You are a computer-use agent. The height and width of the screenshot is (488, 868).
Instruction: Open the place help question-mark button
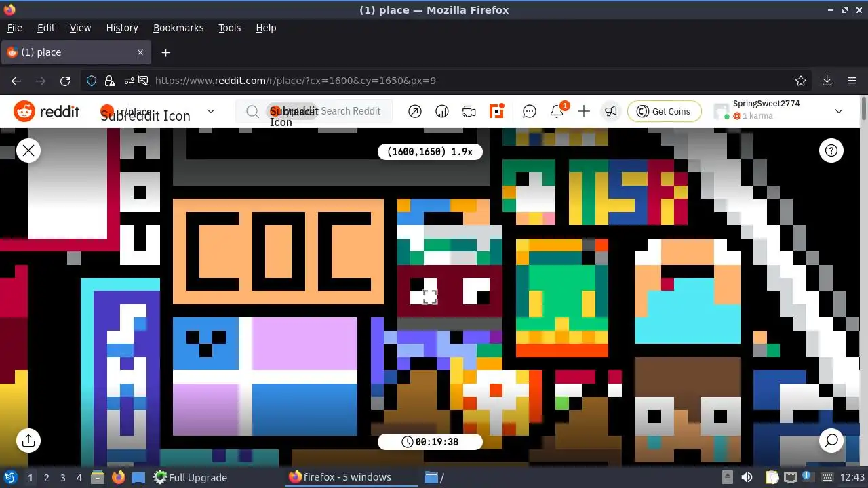(831, 150)
